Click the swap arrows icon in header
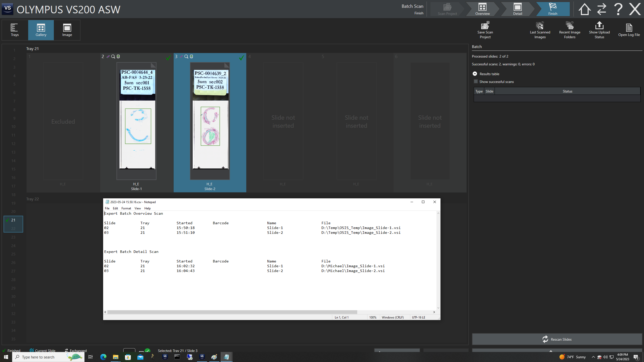Screen dimensions: 644x362 pyautogui.click(x=601, y=9)
